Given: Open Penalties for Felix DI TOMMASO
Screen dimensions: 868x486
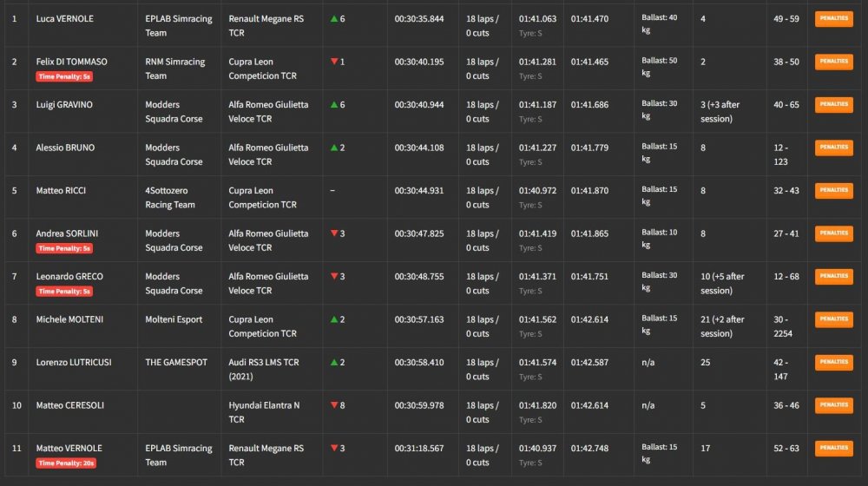Looking at the screenshot, I should (833, 62).
